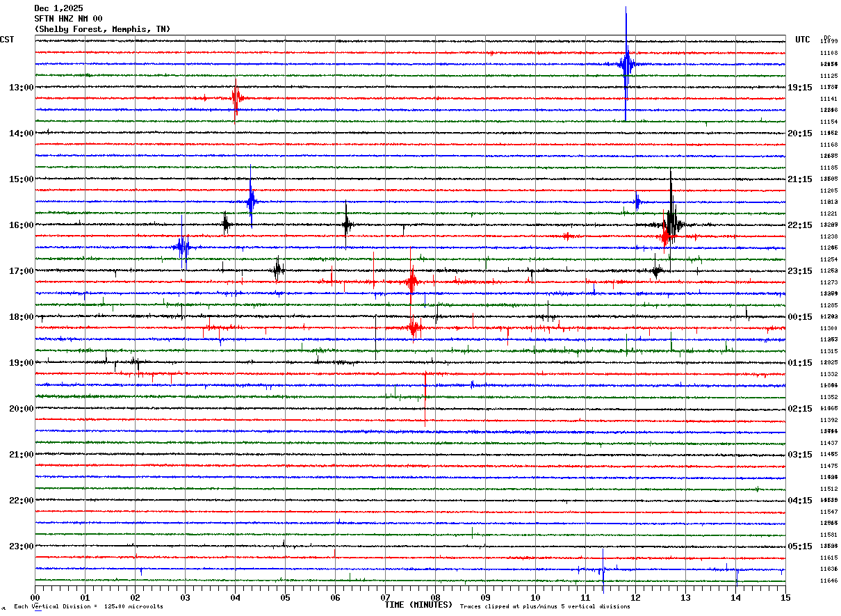Click the DC offset value 11332

coord(828,374)
